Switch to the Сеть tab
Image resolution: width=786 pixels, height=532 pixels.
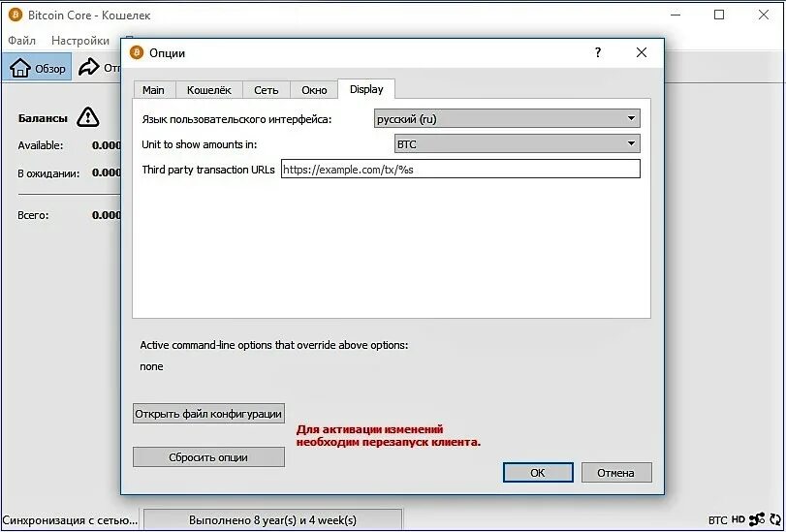tap(267, 90)
